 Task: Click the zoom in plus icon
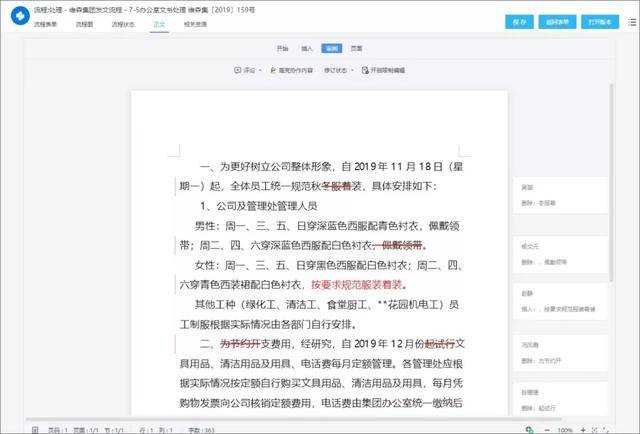(x=583, y=430)
